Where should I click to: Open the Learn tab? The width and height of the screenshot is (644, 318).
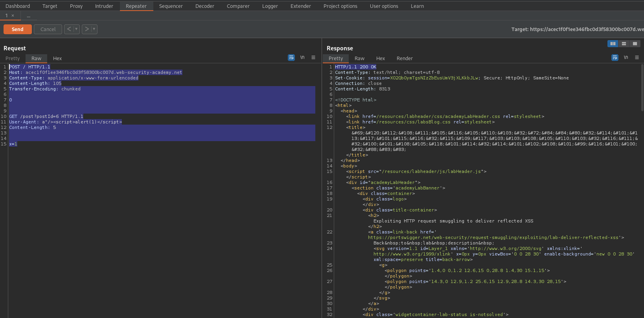pos(418,6)
